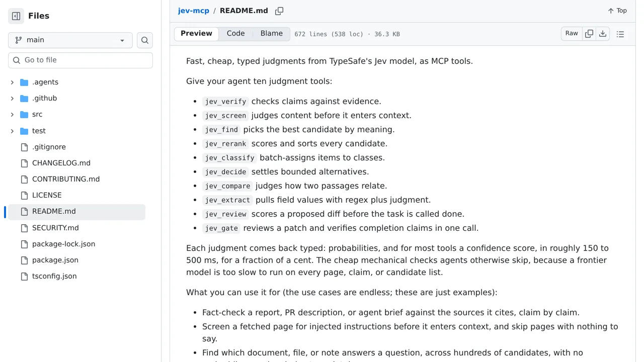The height and width of the screenshot is (362, 644).
Task: Open the file search magnifier button
Action: 145,40
